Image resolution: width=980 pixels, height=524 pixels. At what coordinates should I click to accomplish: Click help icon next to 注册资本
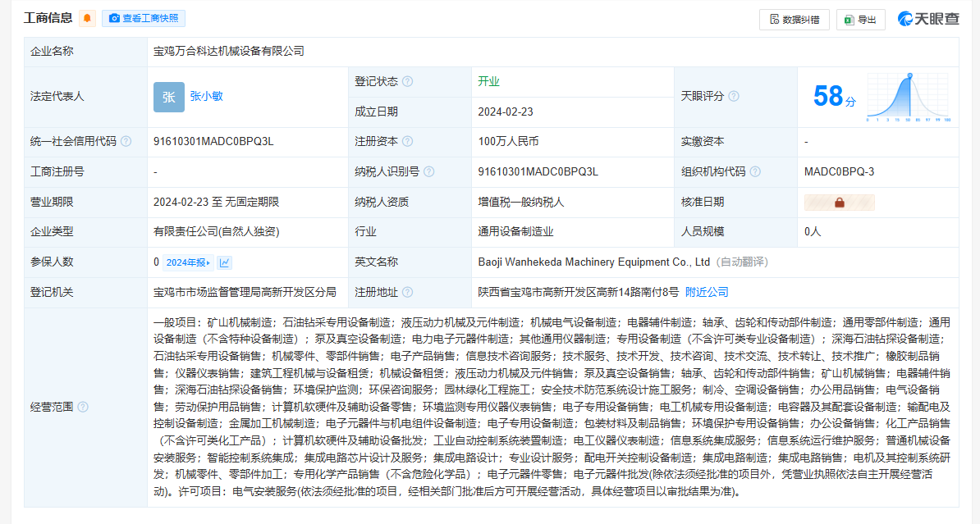407,141
